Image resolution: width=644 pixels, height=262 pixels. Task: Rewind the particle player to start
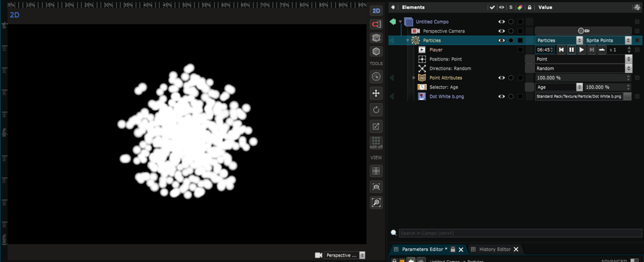click(561, 50)
